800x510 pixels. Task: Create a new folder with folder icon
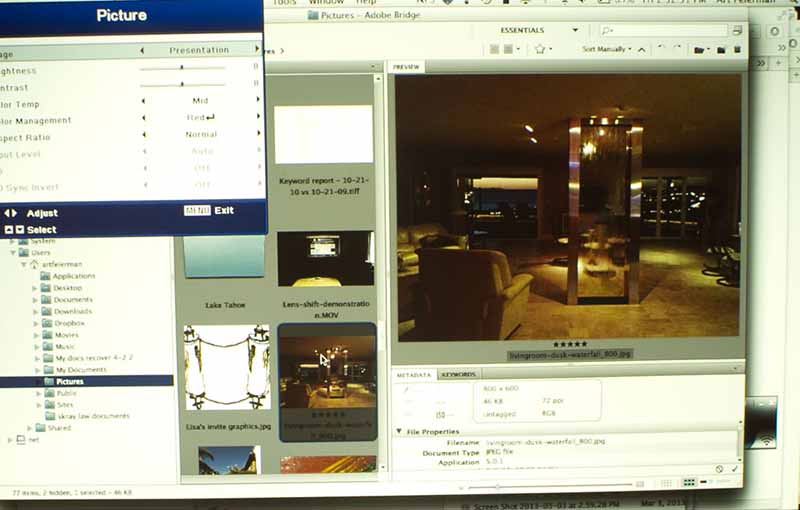[x=721, y=49]
